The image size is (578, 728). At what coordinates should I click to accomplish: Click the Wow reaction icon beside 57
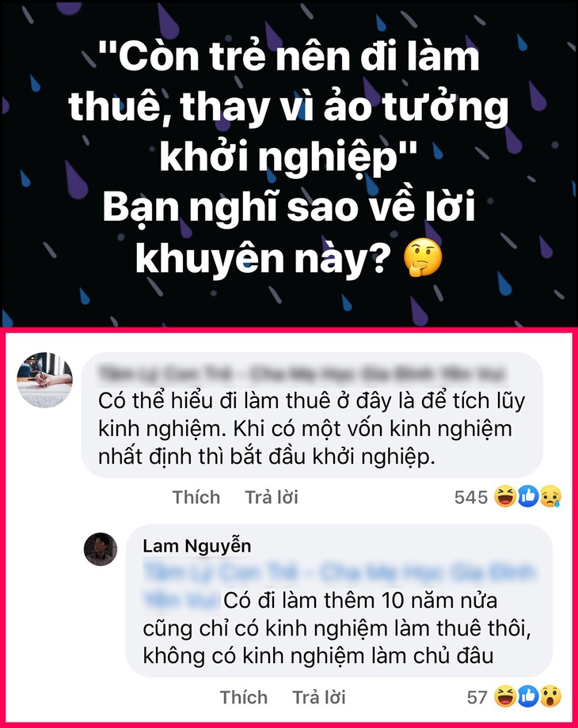pyautogui.click(x=550, y=697)
